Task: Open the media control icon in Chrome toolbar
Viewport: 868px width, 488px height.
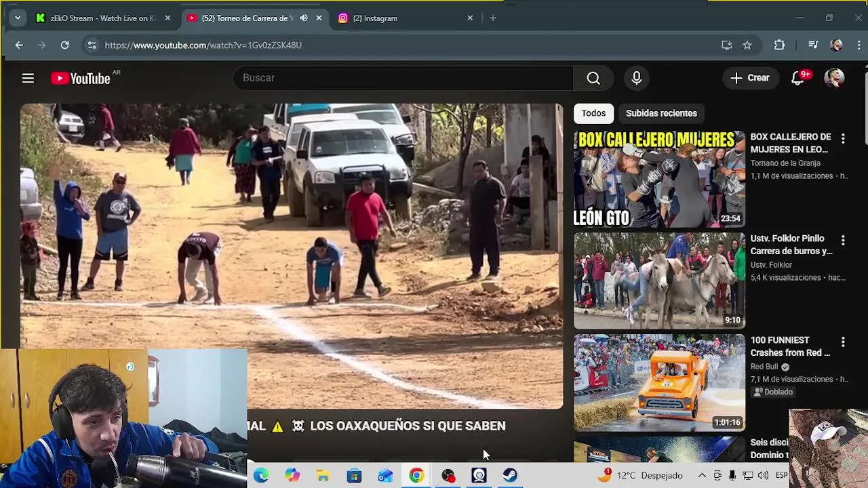Action: pyautogui.click(x=813, y=45)
